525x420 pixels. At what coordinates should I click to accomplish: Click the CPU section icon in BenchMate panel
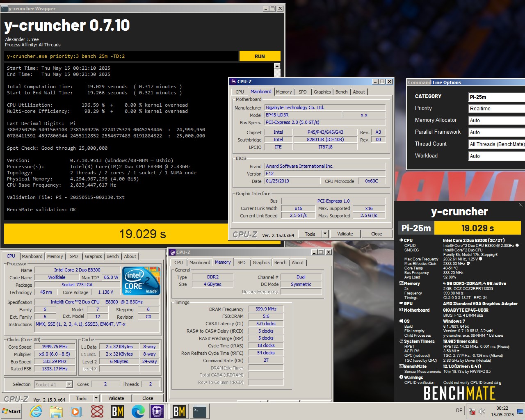401,240
